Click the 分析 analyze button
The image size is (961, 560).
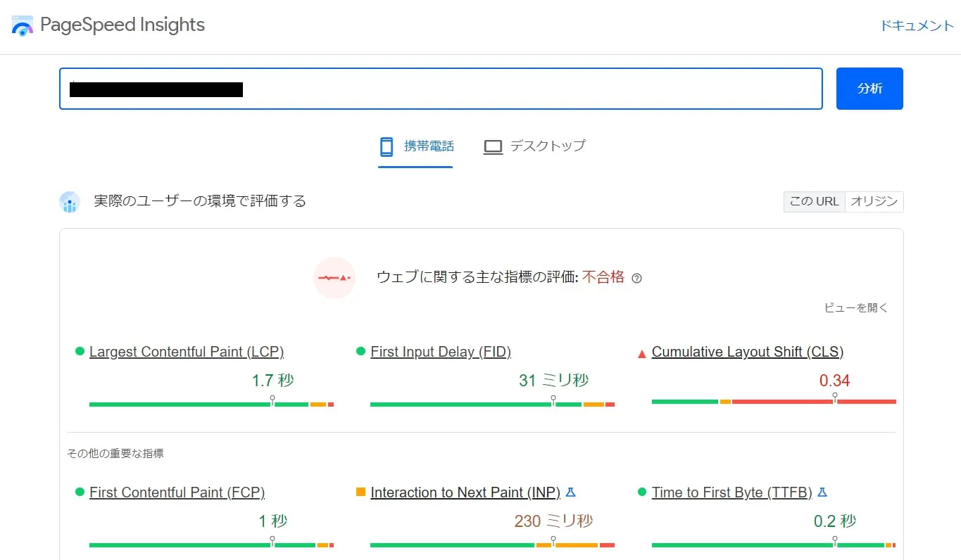(x=869, y=89)
